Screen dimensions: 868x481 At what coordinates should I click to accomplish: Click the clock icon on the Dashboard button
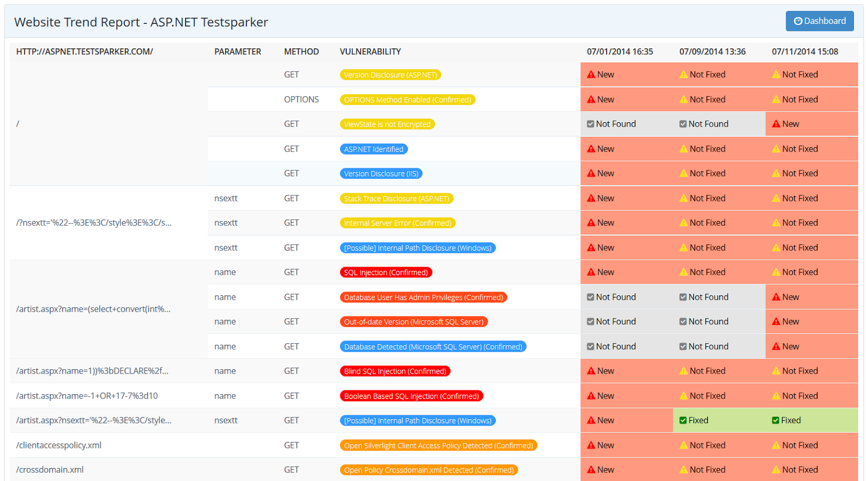click(798, 21)
